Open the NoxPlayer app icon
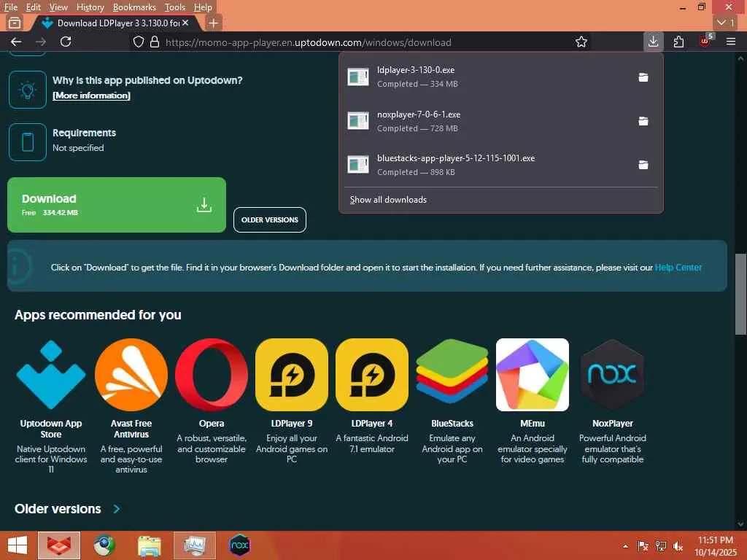747x560 pixels. pyautogui.click(x=612, y=375)
